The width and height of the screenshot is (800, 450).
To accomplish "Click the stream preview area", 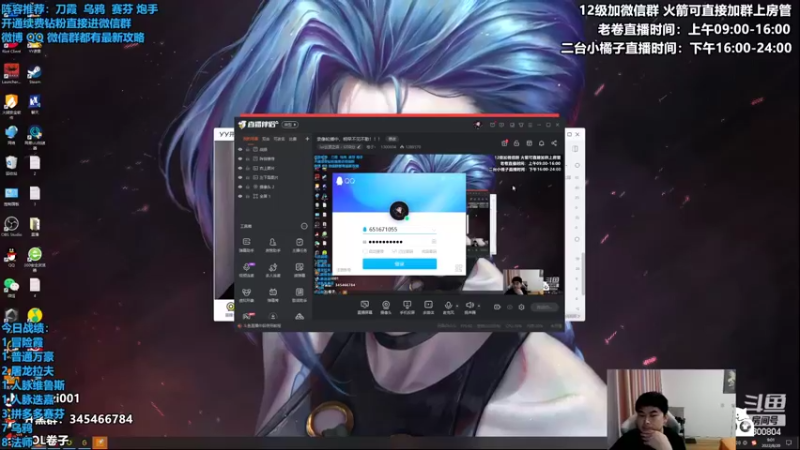I will [438, 224].
